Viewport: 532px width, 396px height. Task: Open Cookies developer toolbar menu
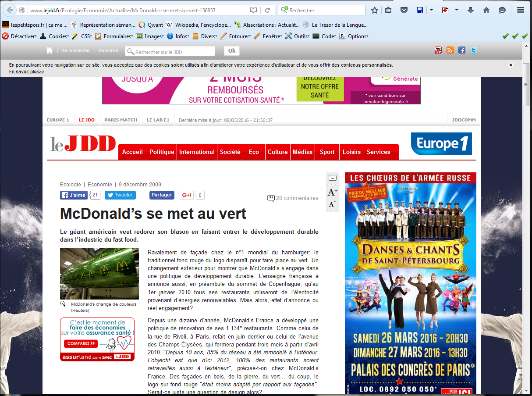coord(54,36)
